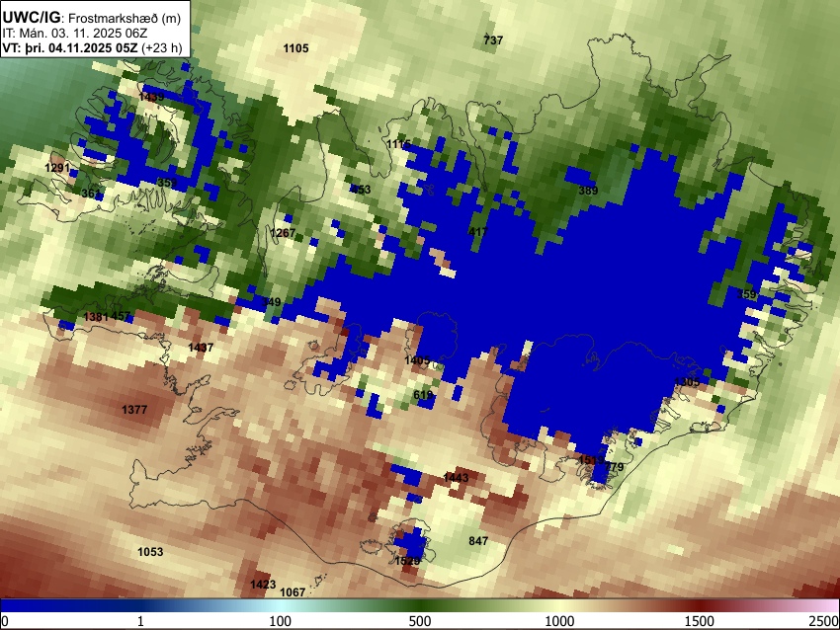Click the map value 349
Viewport: 840px width, 630px height.
[271, 302]
